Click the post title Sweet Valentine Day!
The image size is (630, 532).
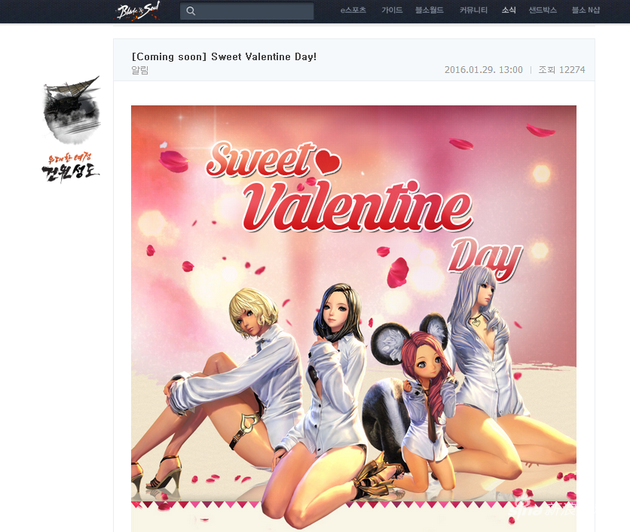point(224,57)
